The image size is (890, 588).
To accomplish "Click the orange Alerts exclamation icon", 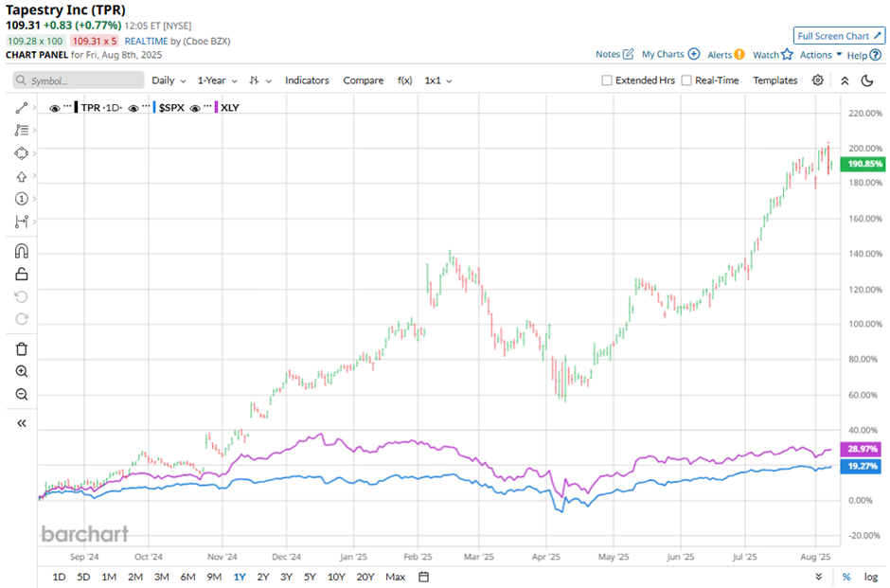I will tap(739, 55).
